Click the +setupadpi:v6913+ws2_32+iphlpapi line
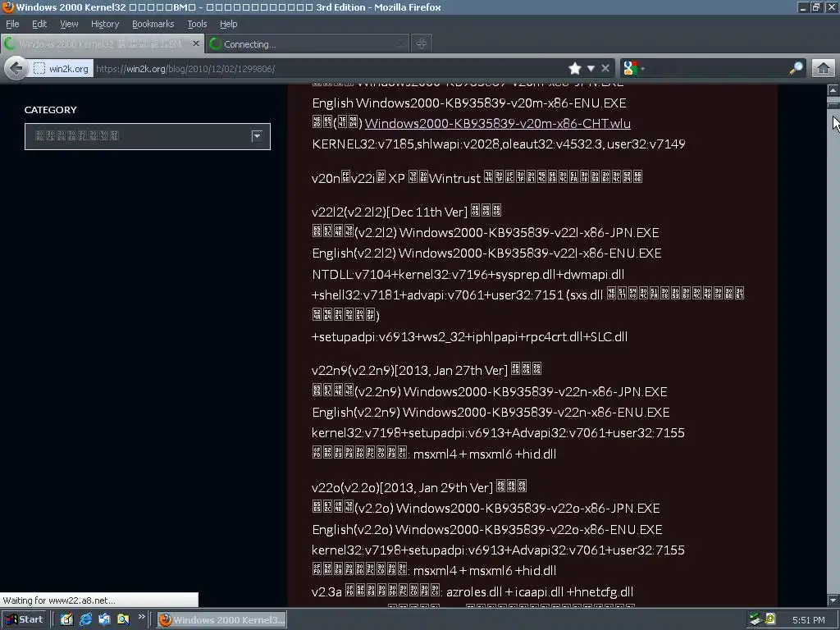Image resolution: width=840 pixels, height=630 pixels. 469,337
